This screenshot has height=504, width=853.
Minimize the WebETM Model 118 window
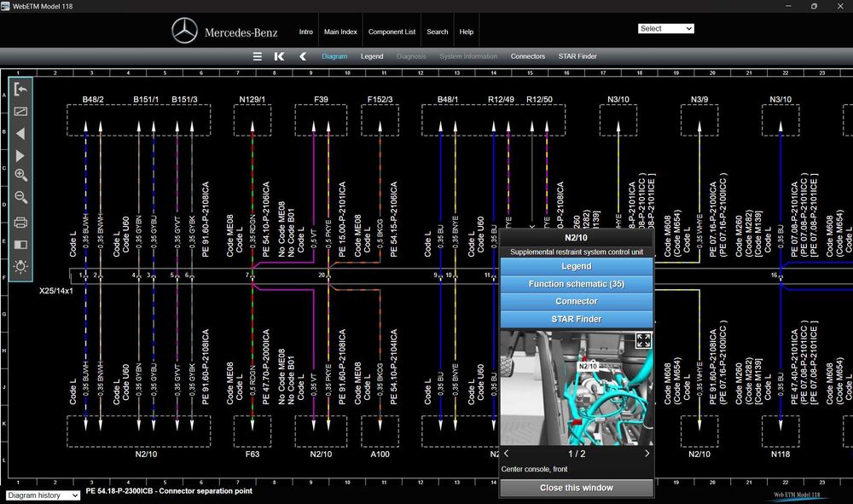tap(788, 7)
